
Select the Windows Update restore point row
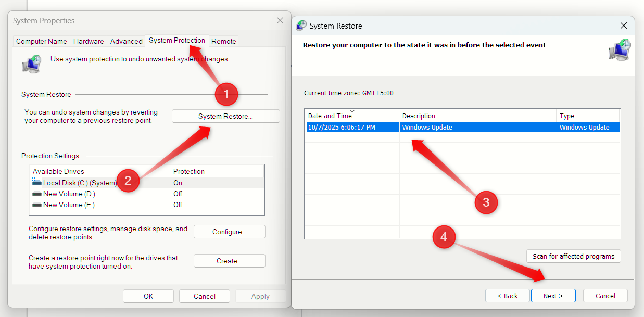[x=462, y=127]
